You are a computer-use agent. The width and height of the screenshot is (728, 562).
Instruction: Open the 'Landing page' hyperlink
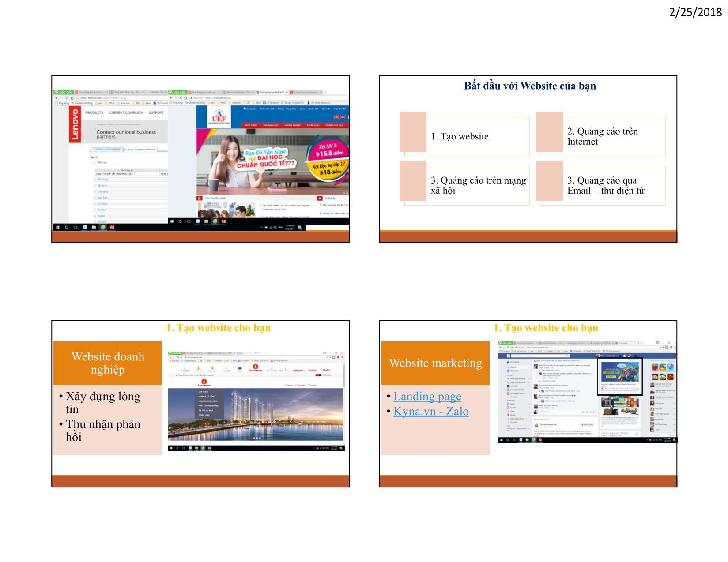(x=427, y=396)
